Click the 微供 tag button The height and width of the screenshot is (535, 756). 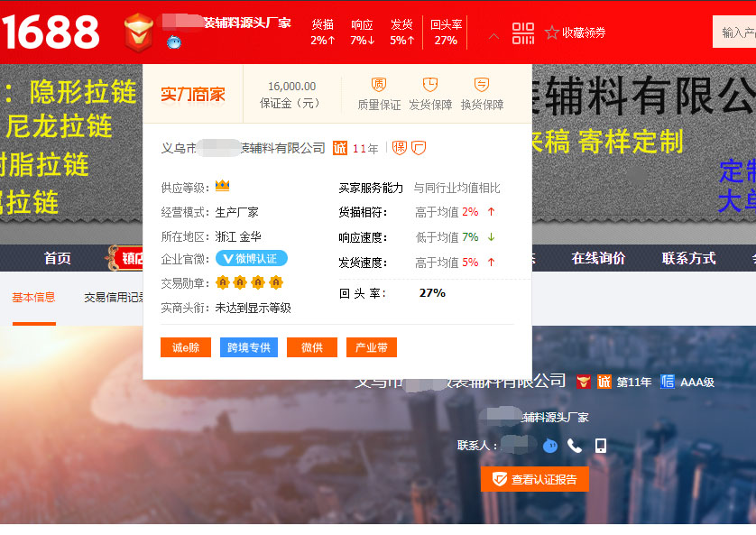(x=312, y=347)
